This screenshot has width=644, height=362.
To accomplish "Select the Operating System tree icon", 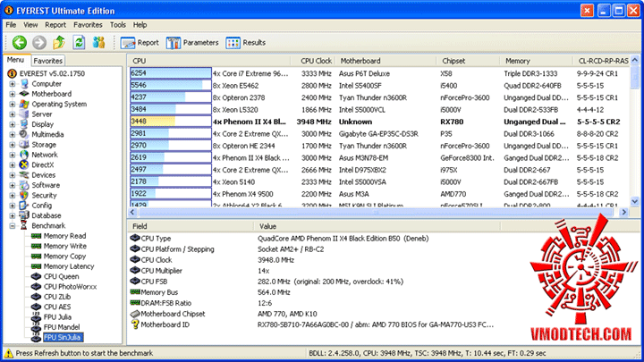I will point(24,105).
